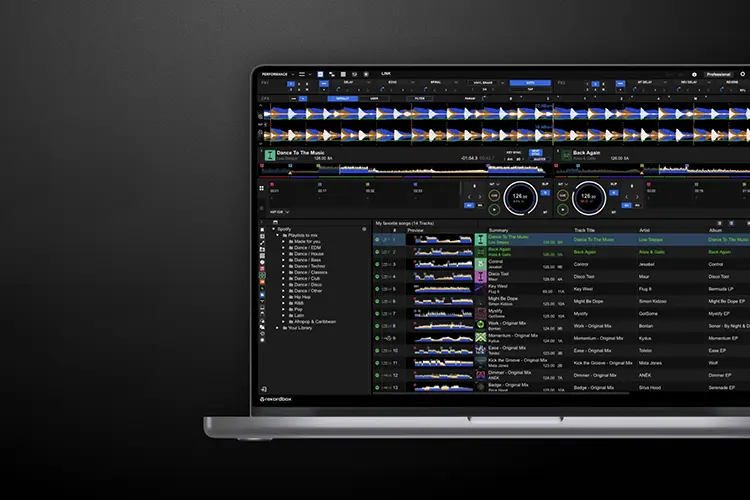Click green status icon on track row 6
Viewport: 750px width, 500px height.
point(377,301)
